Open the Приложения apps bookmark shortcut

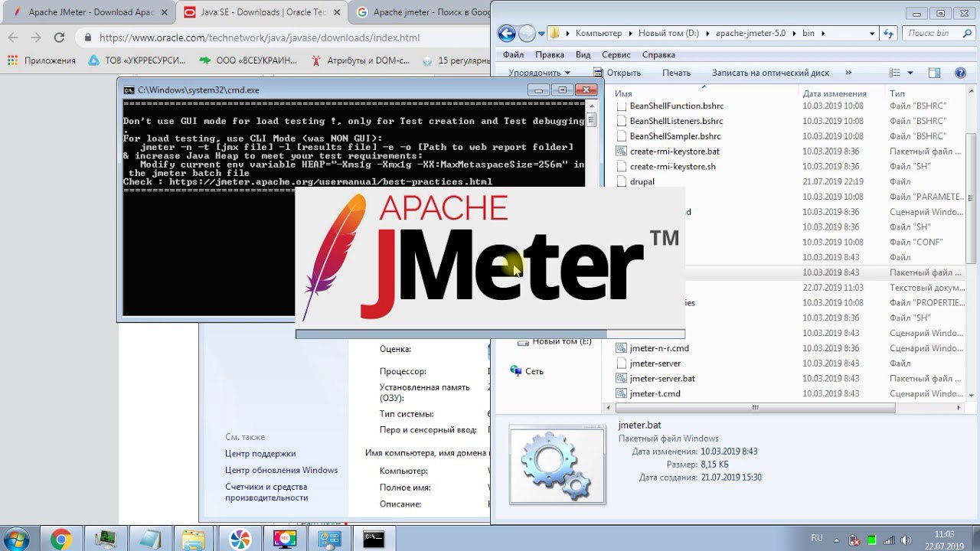(41, 60)
